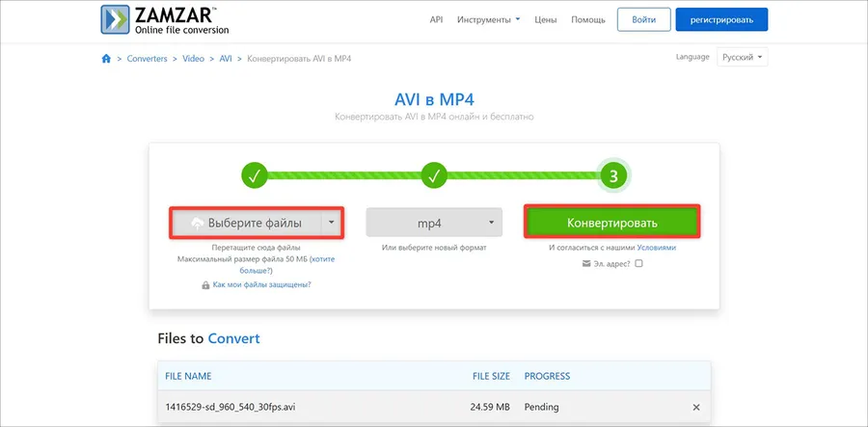Open the Условиями terms link

(x=657, y=248)
